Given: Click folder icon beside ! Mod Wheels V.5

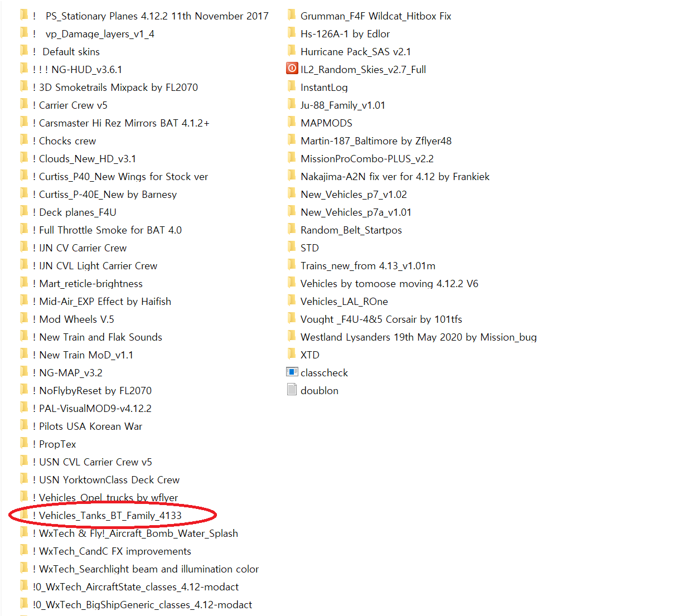Looking at the screenshot, I should coord(24,318).
